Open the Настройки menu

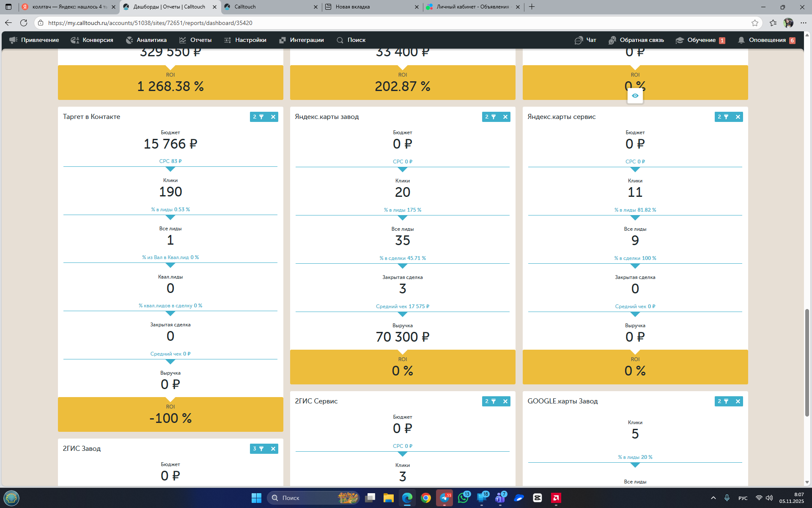(245, 40)
